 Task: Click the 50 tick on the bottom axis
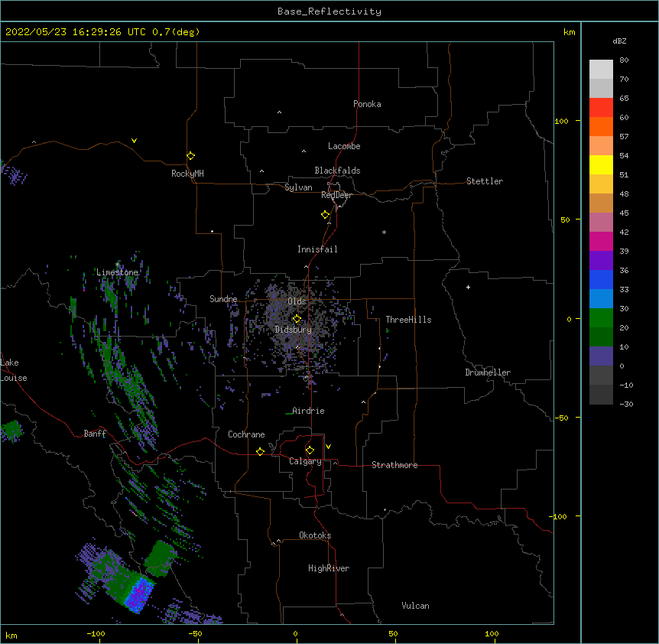(x=393, y=633)
